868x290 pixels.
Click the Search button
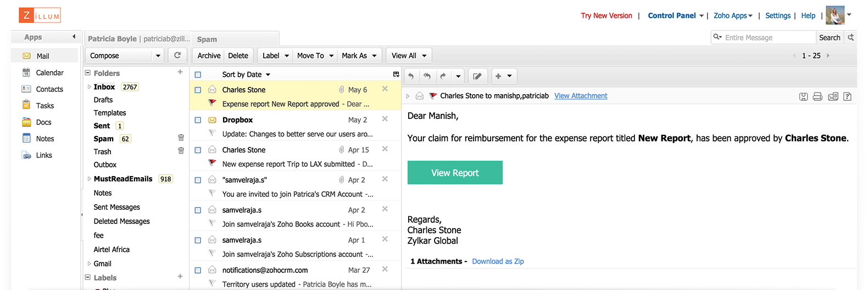(830, 37)
